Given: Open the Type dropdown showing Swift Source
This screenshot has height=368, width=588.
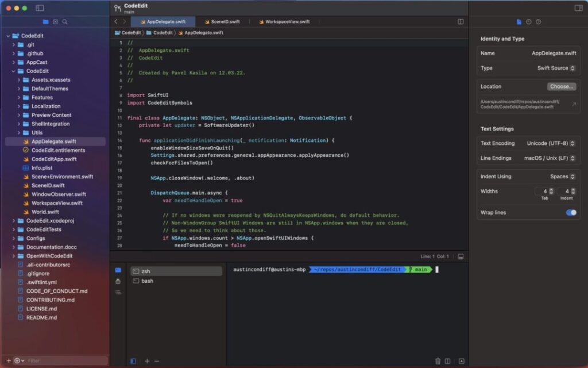Looking at the screenshot, I should tap(556, 68).
